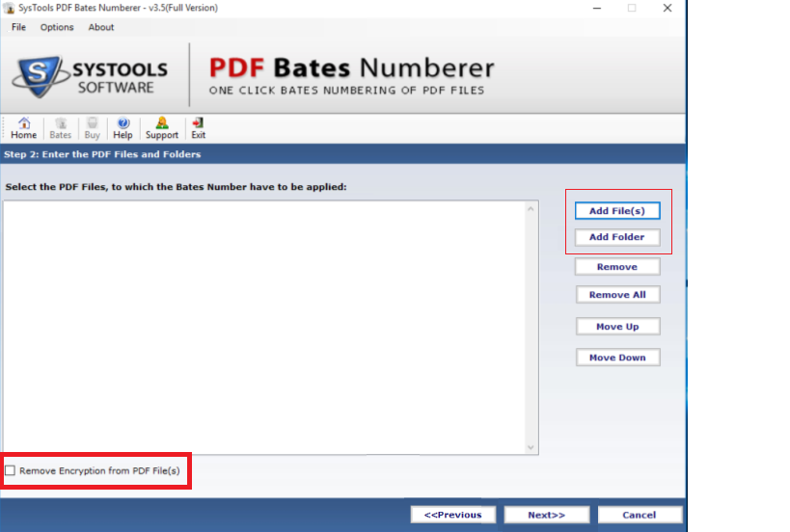Open the Options menu
The width and height of the screenshot is (790, 532).
click(x=57, y=27)
